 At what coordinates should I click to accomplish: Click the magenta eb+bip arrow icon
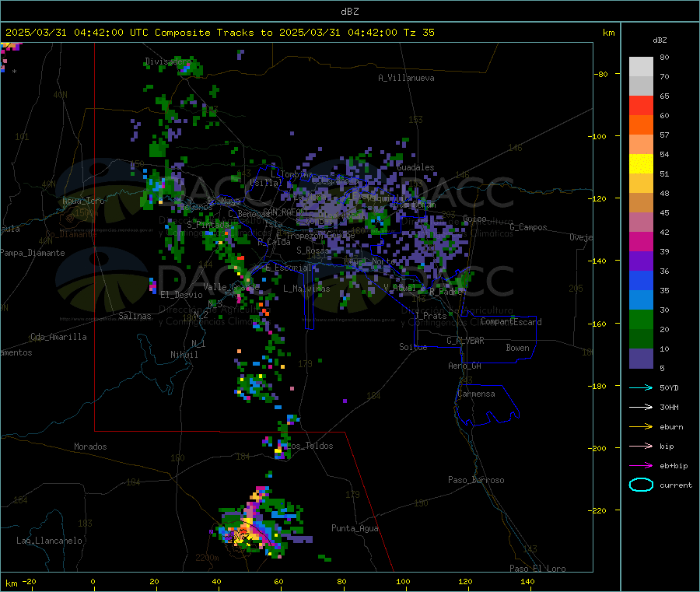click(641, 466)
